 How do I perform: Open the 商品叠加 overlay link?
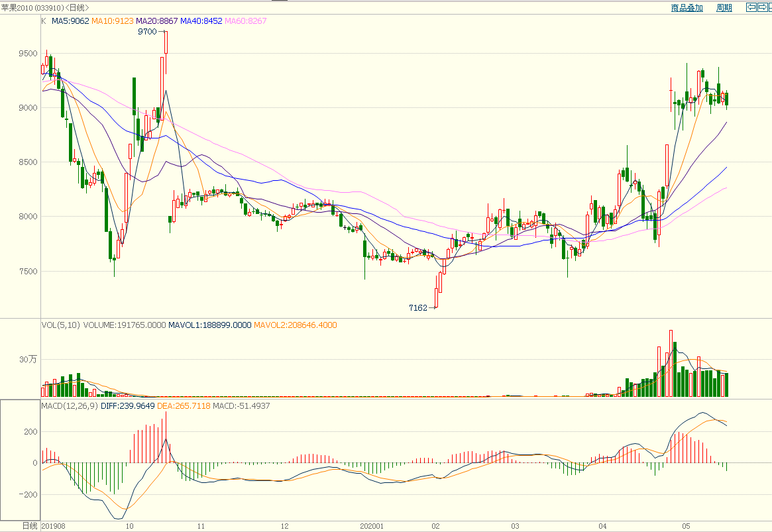(x=687, y=8)
